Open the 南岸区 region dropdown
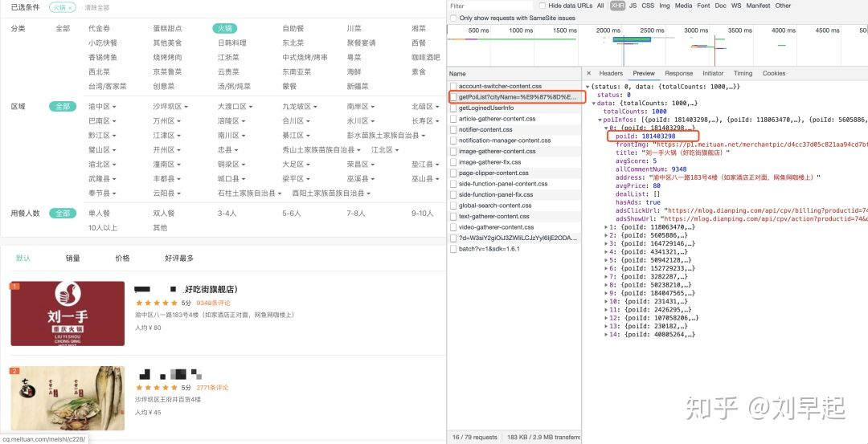868x444 pixels. point(362,107)
